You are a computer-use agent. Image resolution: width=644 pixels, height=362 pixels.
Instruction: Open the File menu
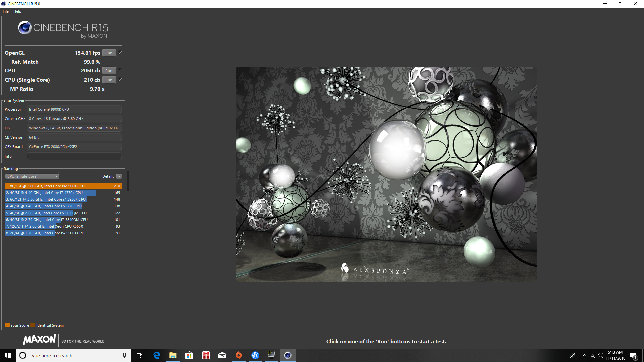6,11
